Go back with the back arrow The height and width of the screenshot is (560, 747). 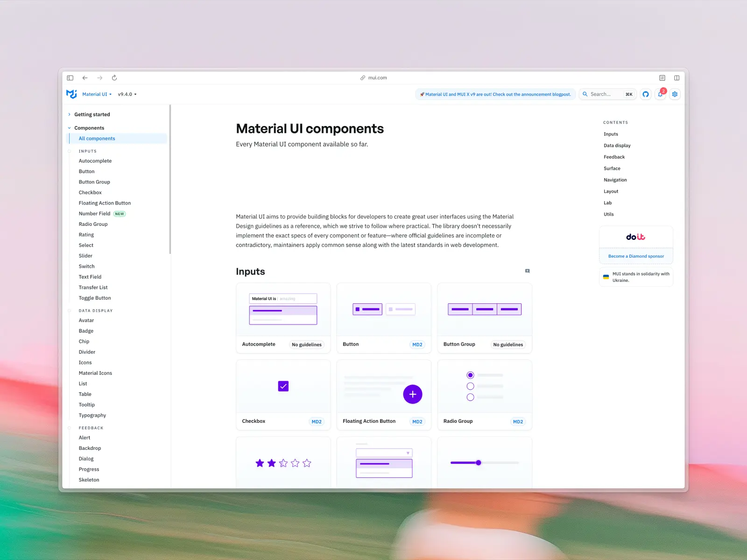(85, 78)
